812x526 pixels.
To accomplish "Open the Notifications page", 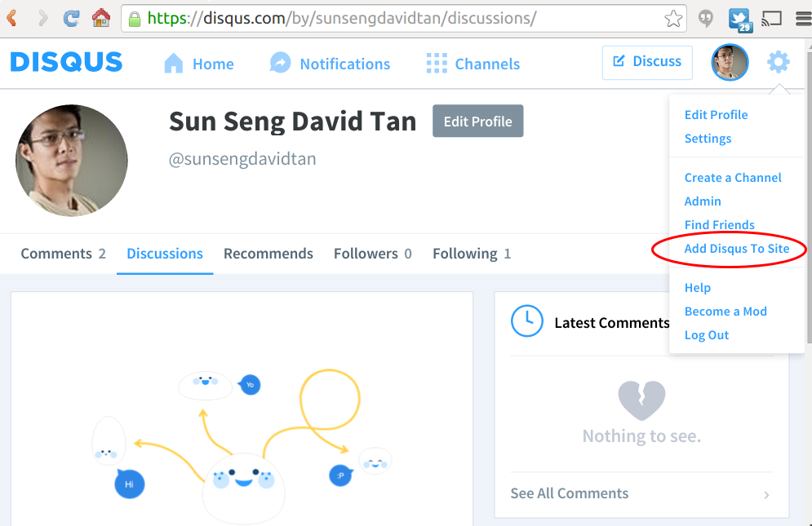I will pyautogui.click(x=330, y=63).
